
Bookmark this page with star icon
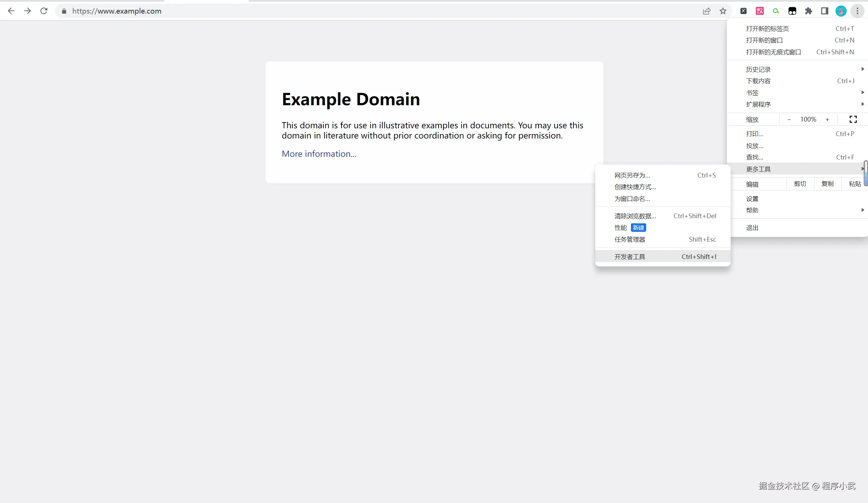point(723,11)
